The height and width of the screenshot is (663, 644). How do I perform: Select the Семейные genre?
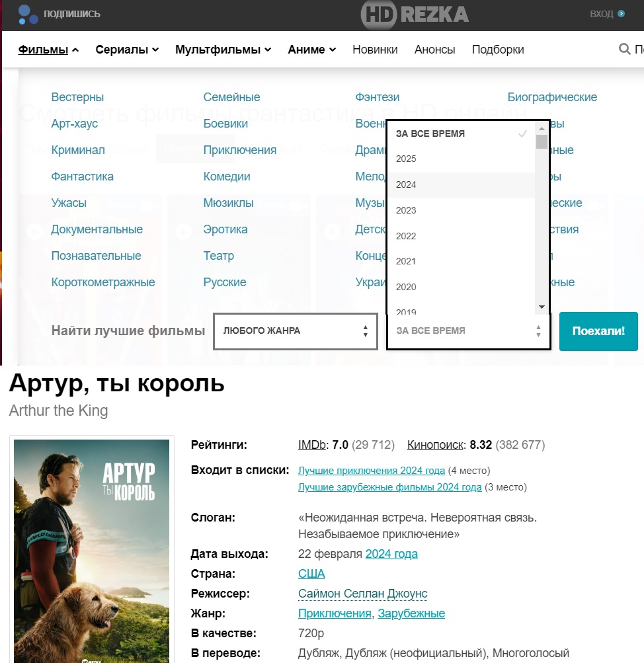click(231, 97)
